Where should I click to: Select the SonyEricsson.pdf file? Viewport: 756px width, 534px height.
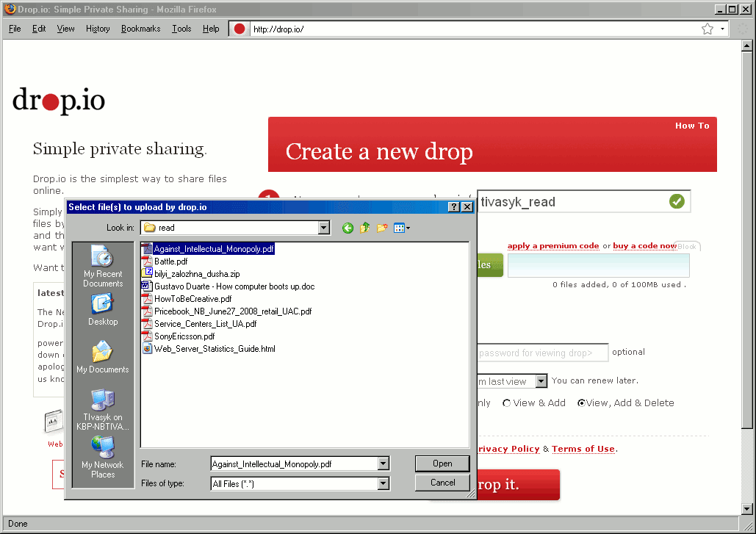[x=179, y=336]
